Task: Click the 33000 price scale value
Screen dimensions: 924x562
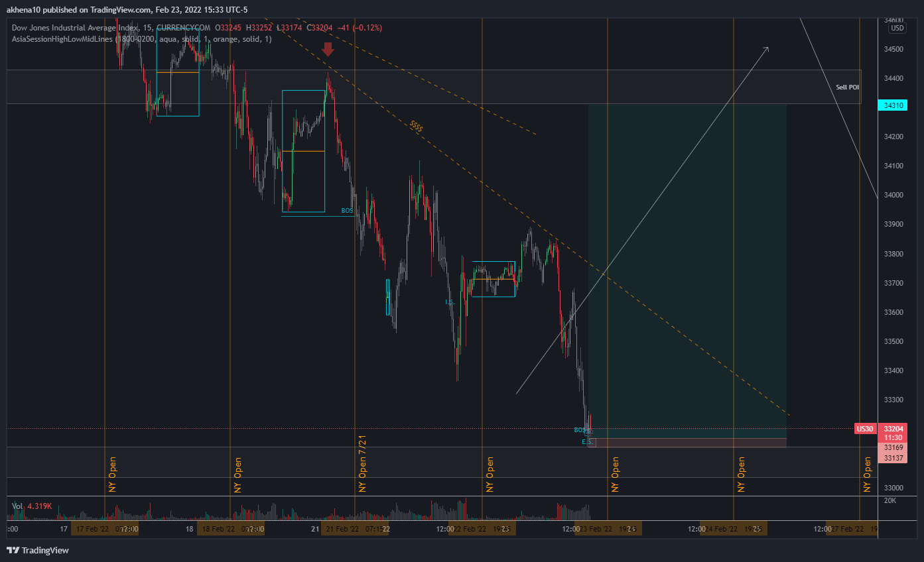Action: click(x=892, y=488)
